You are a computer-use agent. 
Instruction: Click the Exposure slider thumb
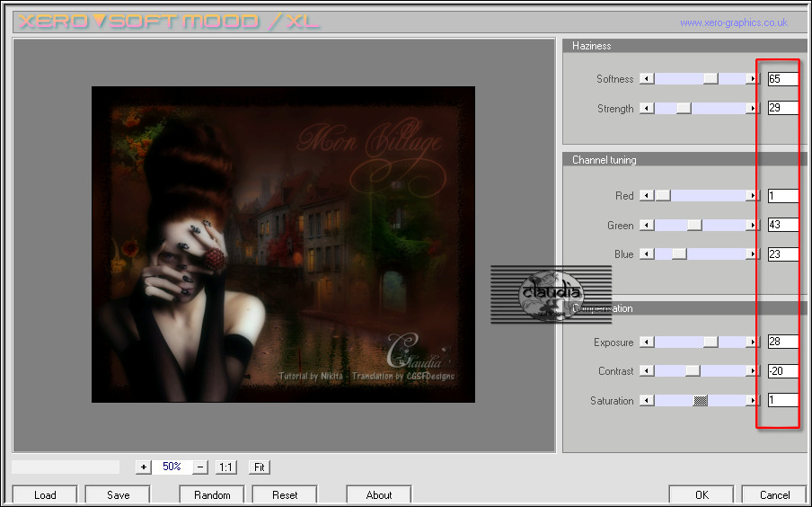pos(710,342)
